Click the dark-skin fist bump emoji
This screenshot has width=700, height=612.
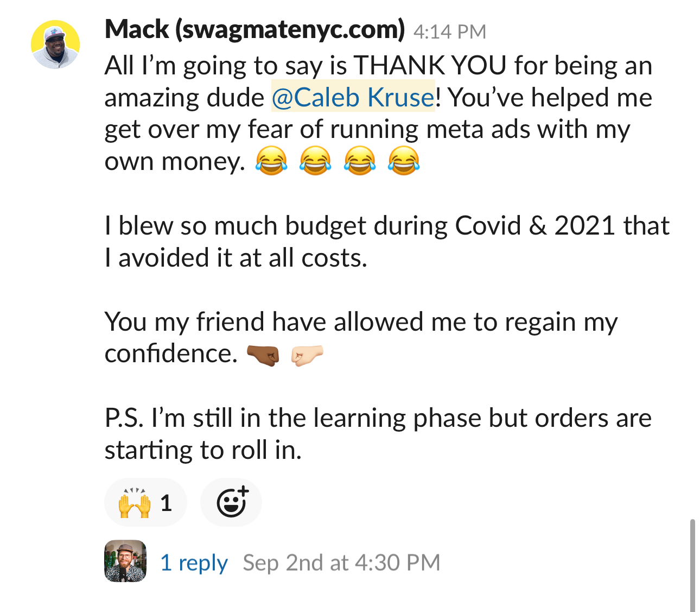tap(263, 355)
